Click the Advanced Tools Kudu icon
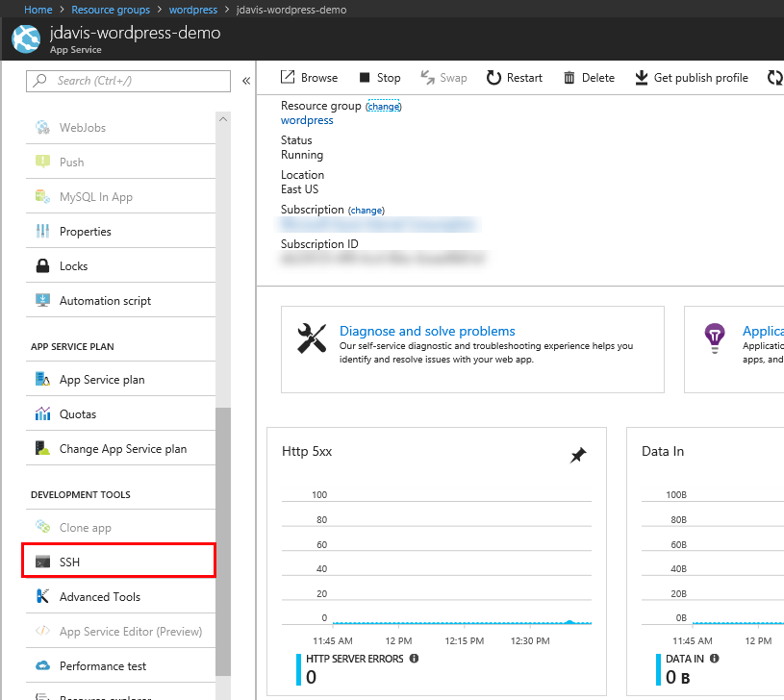 [42, 596]
